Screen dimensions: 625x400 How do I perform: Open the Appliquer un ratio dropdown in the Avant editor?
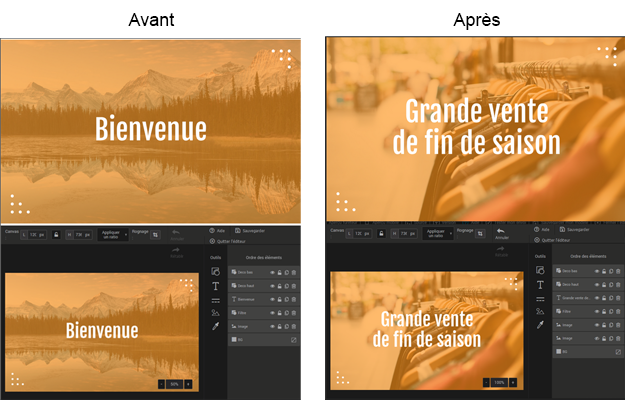click(x=111, y=233)
